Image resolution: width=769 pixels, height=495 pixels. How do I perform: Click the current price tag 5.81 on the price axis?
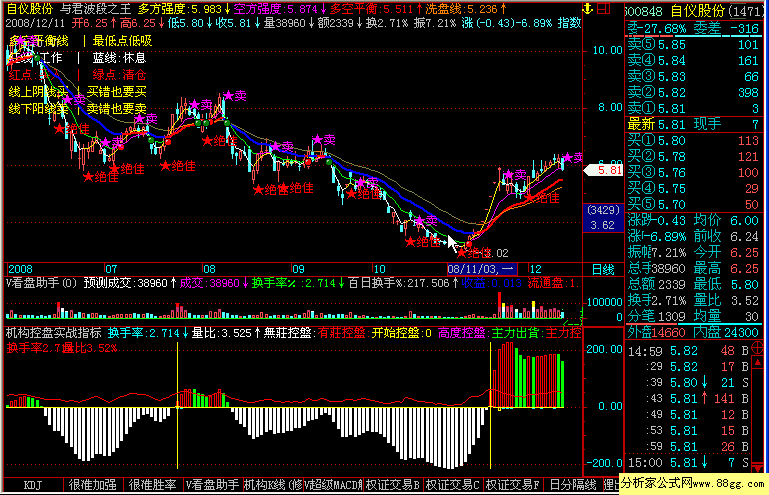click(604, 170)
